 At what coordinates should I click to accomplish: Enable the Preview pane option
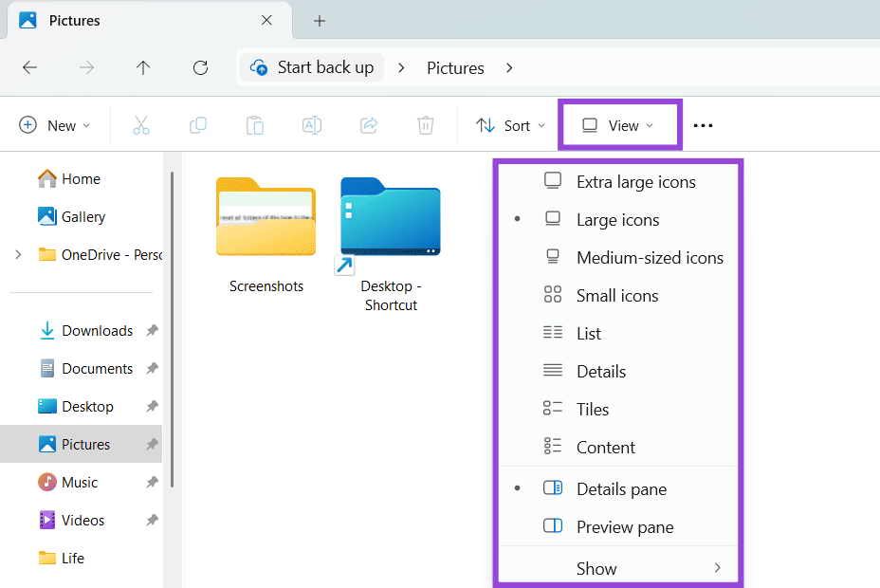point(624,527)
